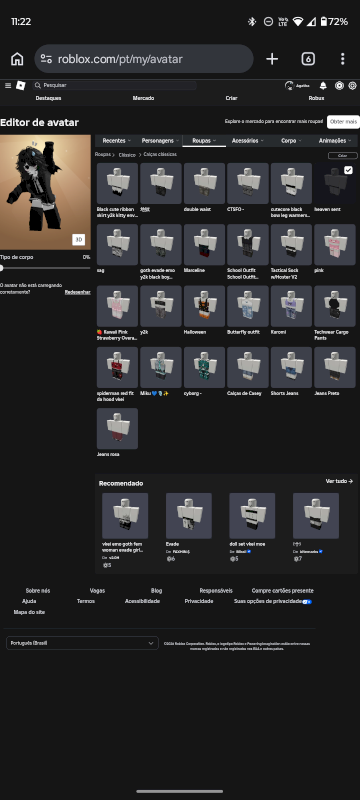Click the Roupas breadcrumb link
Viewport: 360px width, 800px height.
point(102,154)
